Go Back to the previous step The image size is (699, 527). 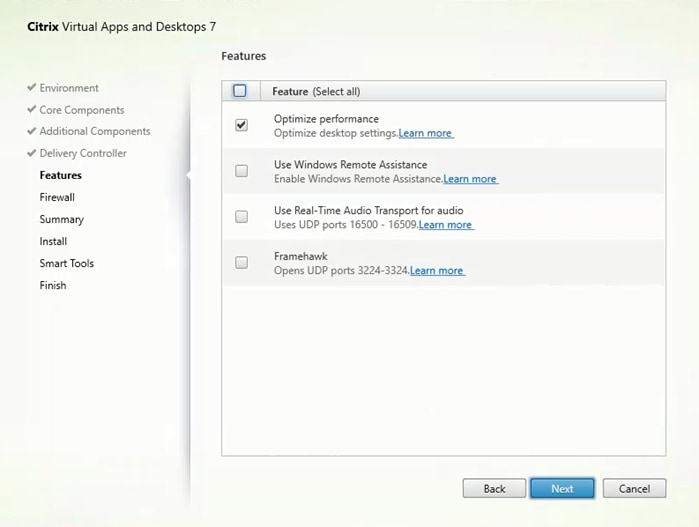coord(494,488)
